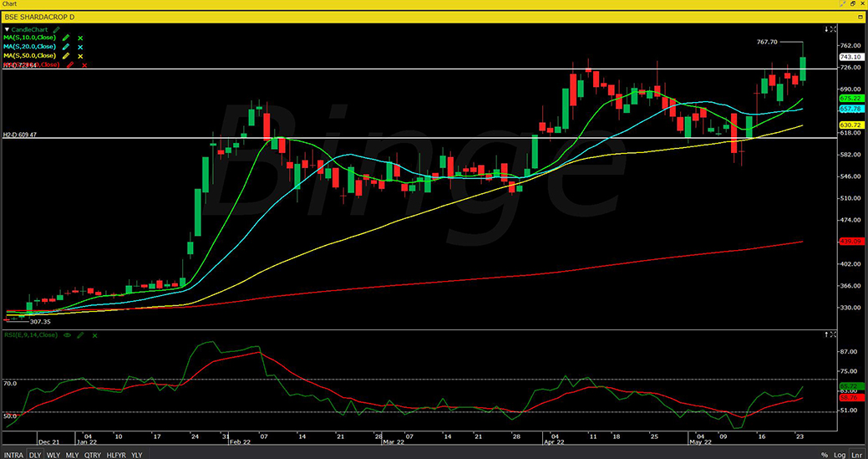868x459 pixels.
Task: Toggle Lnr linear scale button
Action: point(857,455)
